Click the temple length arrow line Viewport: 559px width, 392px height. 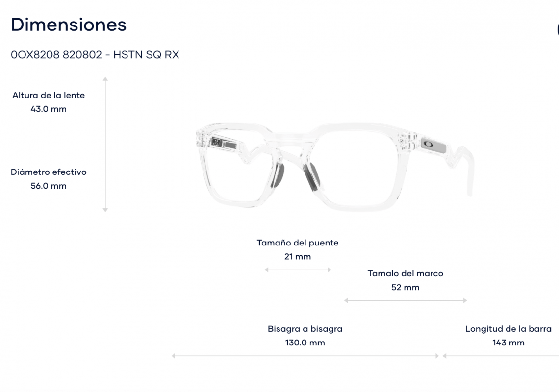500,356
